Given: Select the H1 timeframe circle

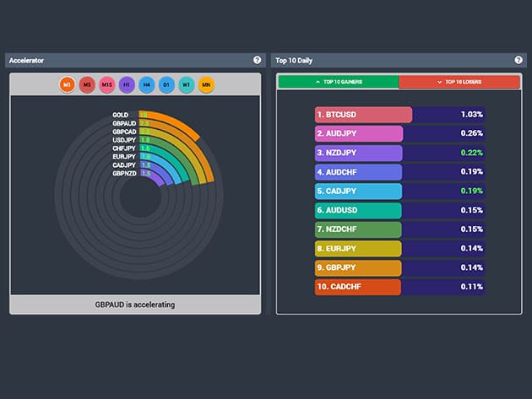Looking at the screenshot, I should (x=127, y=84).
